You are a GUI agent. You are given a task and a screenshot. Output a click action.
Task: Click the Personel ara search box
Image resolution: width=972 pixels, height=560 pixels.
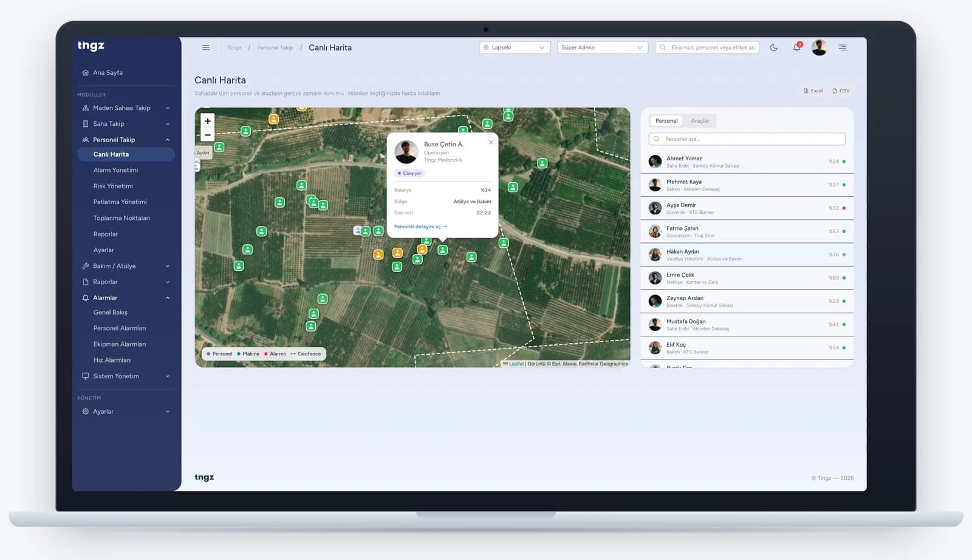tap(747, 139)
